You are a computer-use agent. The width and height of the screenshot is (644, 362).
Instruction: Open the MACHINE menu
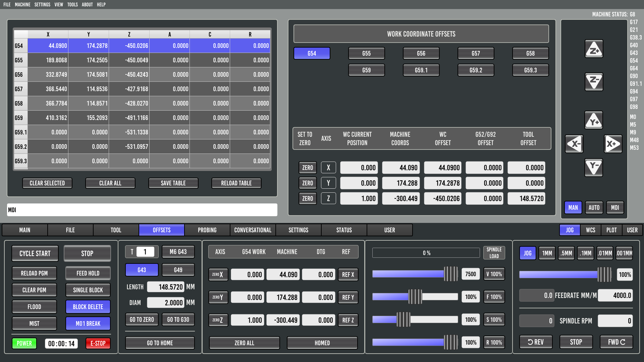pos(22,5)
